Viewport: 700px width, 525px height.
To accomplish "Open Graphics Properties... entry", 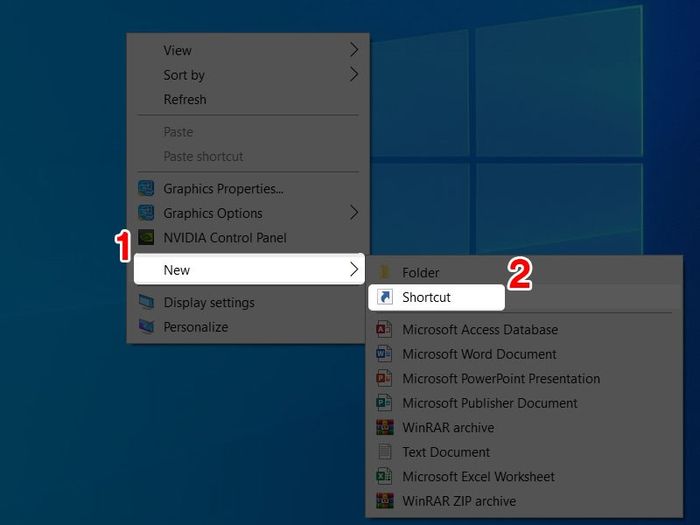I will [x=248, y=188].
